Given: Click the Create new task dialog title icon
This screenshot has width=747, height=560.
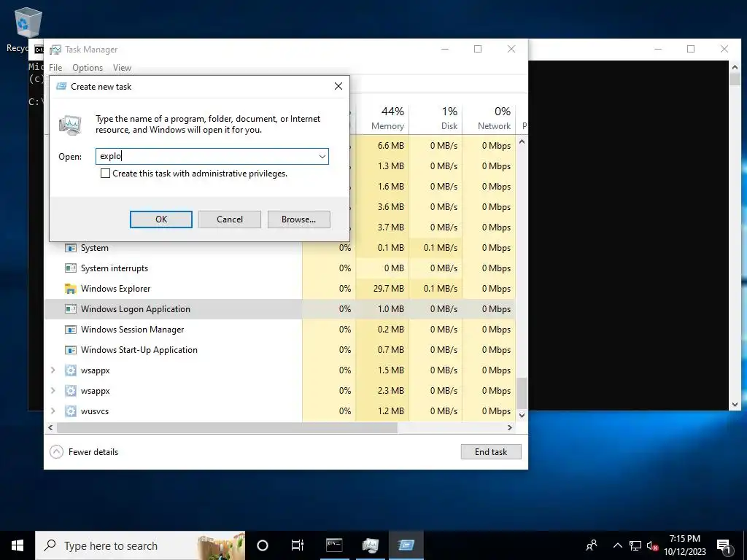Looking at the screenshot, I should point(61,86).
